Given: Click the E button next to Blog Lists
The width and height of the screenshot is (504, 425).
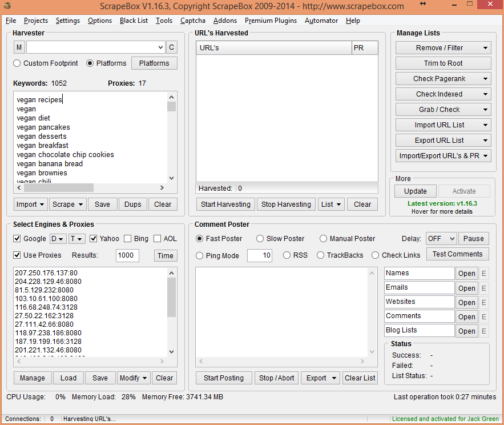Looking at the screenshot, I should coord(484,331).
